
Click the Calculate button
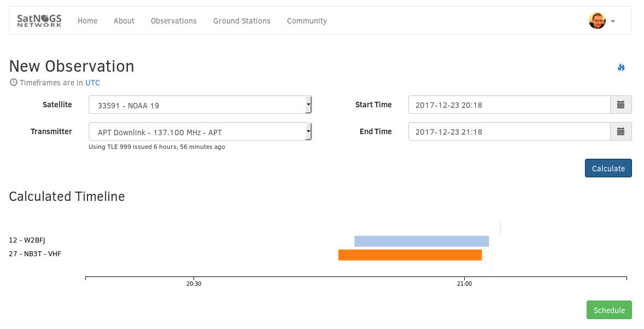[608, 168]
